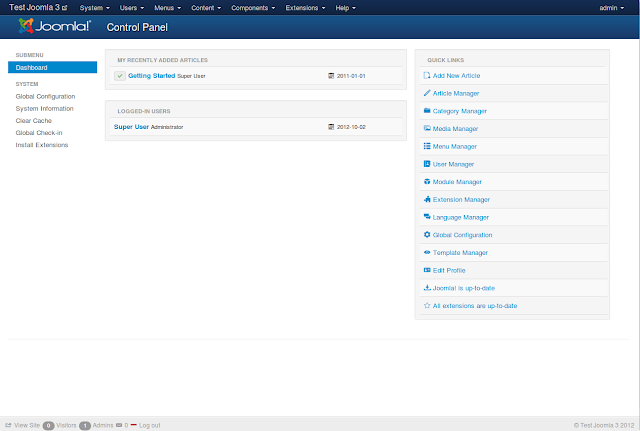
Task: Click the View Site link in footer
Action: [x=27, y=425]
